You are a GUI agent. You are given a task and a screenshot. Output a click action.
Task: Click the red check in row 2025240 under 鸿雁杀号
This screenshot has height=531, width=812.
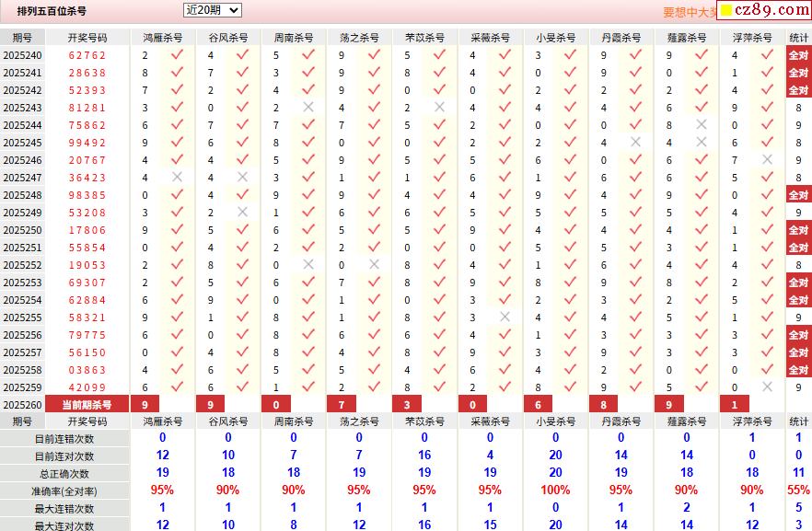click(177, 54)
